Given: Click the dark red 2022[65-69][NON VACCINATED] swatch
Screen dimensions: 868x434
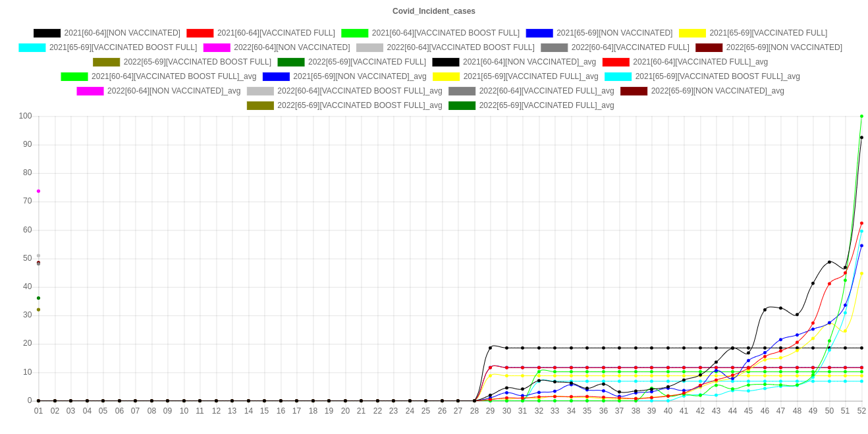Looking at the screenshot, I should click(709, 47).
